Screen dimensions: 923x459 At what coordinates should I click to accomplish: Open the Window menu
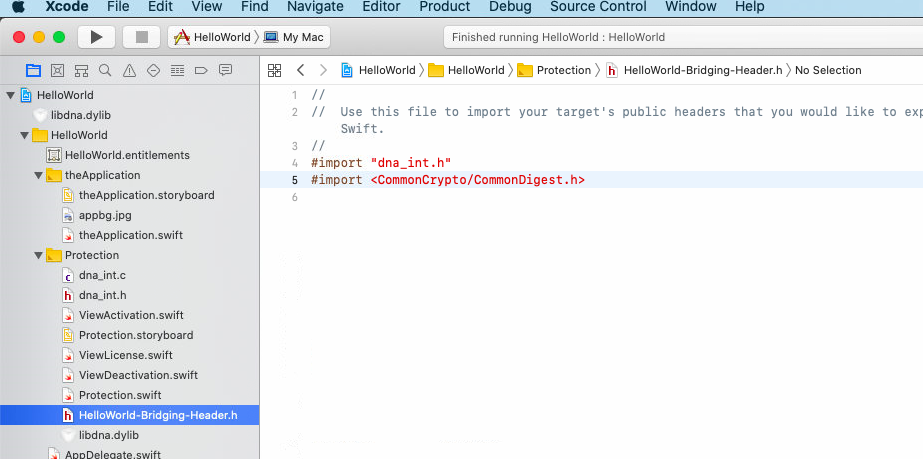(690, 7)
